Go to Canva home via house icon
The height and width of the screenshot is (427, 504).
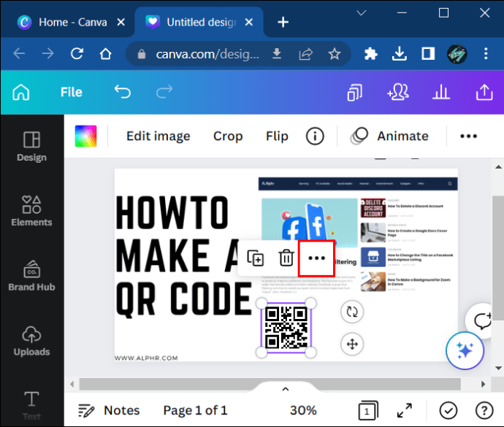[21, 92]
